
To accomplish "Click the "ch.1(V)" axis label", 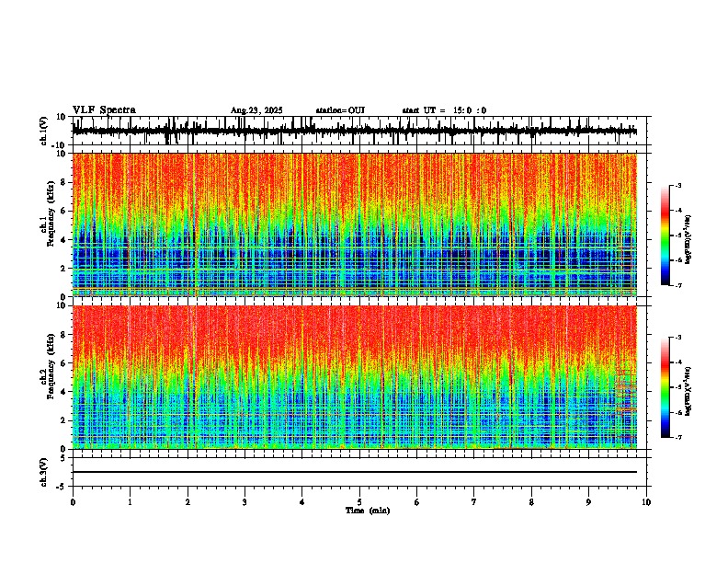I will [44, 131].
